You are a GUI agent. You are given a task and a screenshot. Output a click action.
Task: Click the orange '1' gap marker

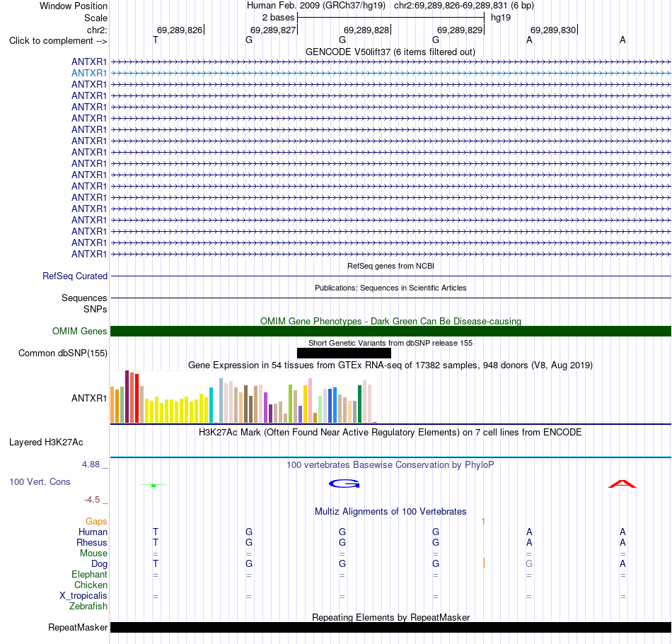pyautogui.click(x=483, y=522)
